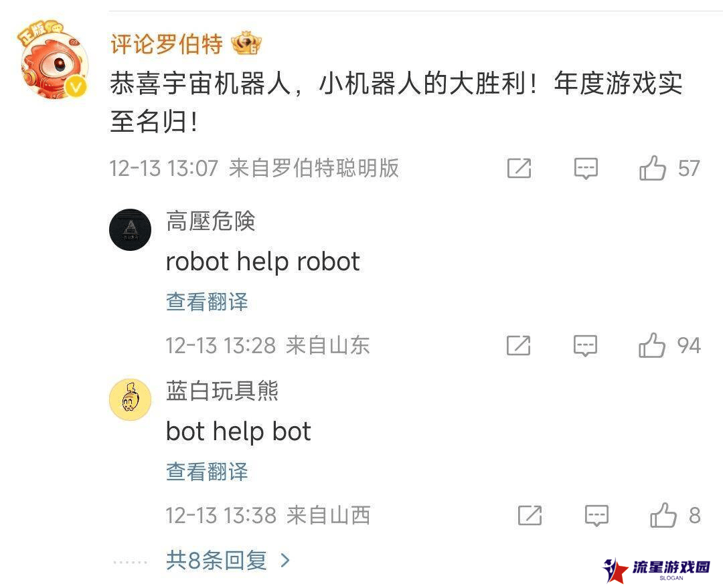The image size is (723, 588).
Task: Reply to 高壓危險's comment
Action: (x=586, y=346)
